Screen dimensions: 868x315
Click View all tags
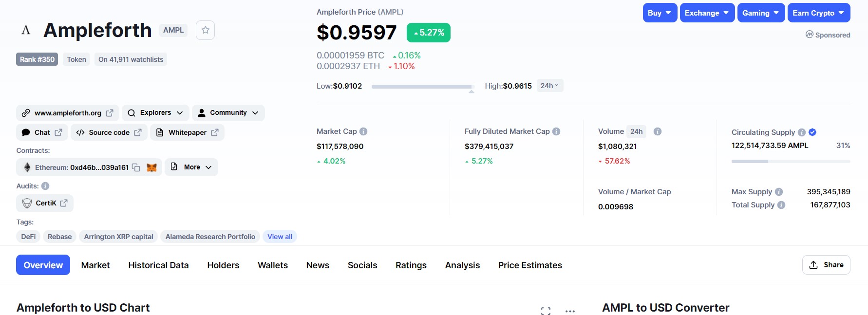pyautogui.click(x=280, y=237)
